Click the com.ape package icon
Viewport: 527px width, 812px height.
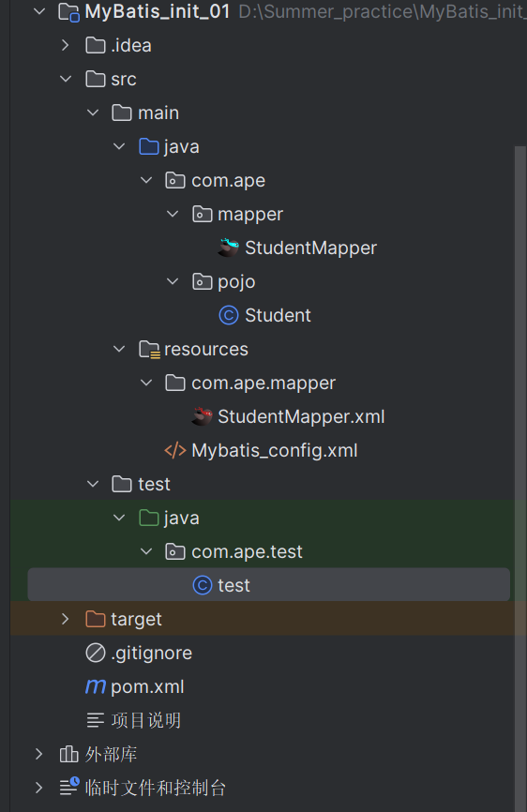coord(175,180)
